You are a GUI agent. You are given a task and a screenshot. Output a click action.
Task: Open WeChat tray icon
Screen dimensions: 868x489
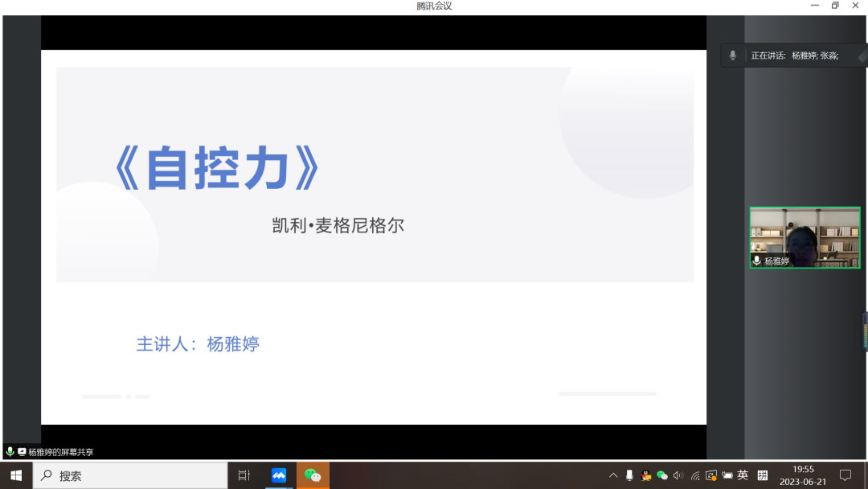[x=662, y=475]
